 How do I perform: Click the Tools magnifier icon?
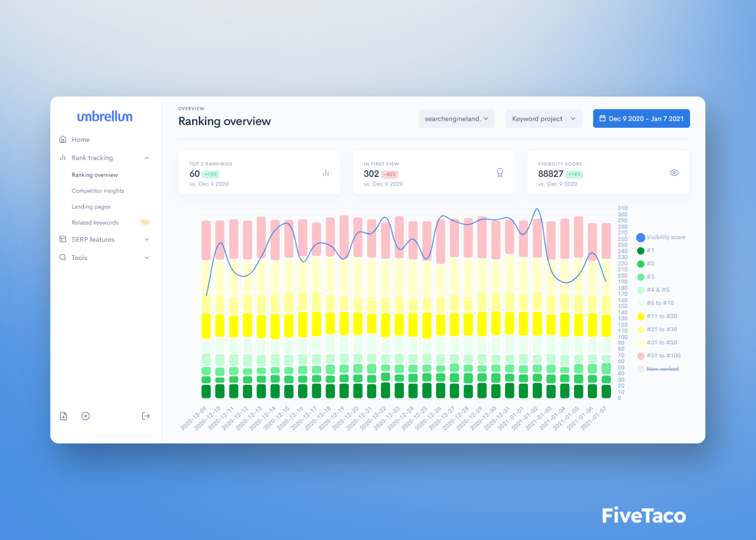[x=63, y=258]
